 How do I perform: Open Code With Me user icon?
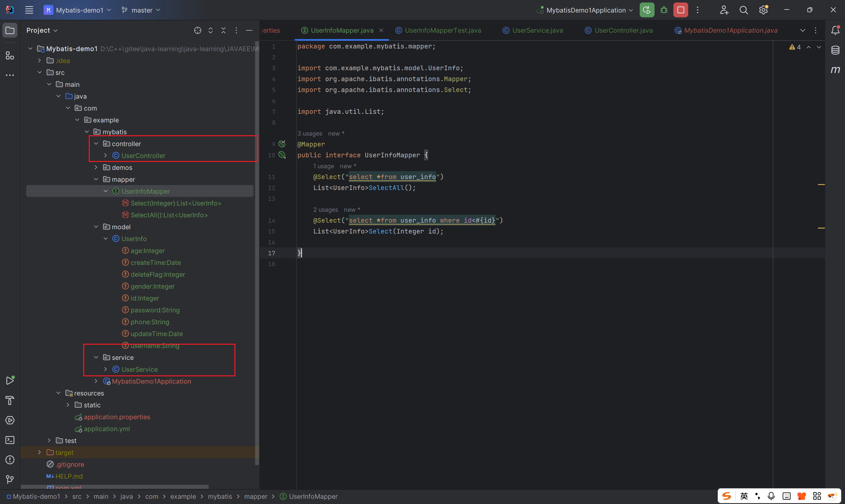724,10
